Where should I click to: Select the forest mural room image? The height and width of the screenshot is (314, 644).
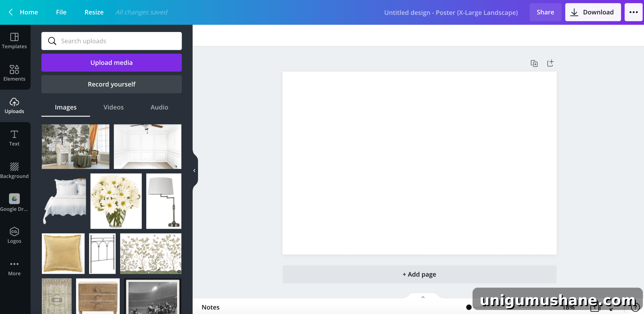coord(75,147)
